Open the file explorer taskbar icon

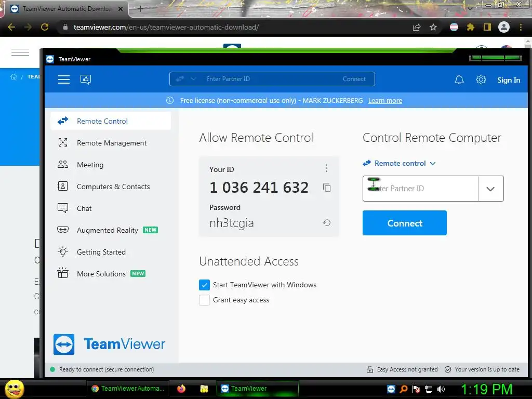[204, 389]
